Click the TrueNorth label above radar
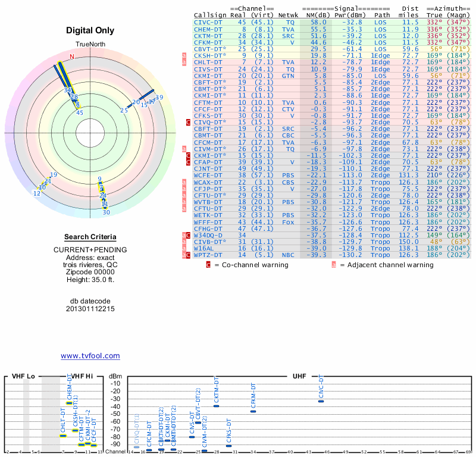 (x=90, y=44)
